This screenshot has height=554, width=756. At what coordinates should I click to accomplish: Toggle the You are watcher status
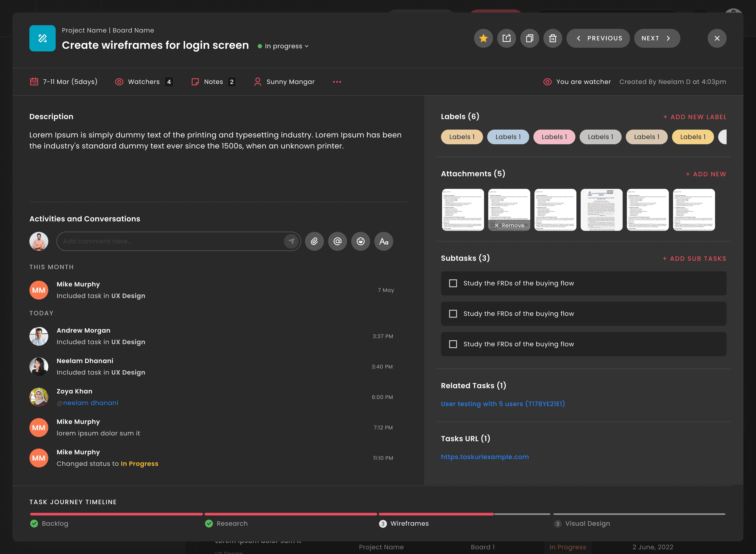click(x=577, y=82)
